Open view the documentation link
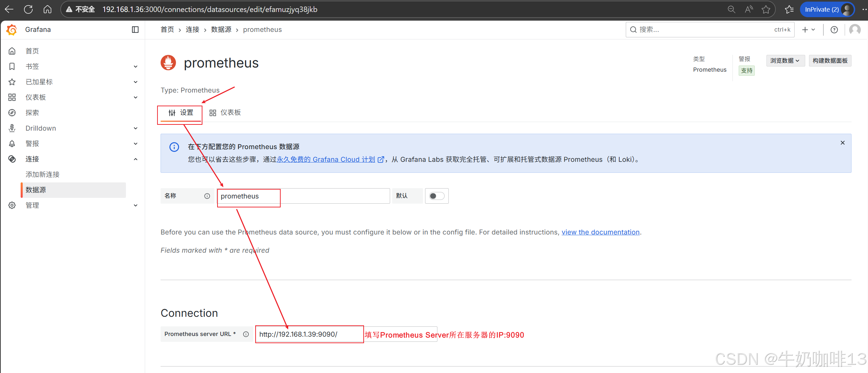 [600, 232]
